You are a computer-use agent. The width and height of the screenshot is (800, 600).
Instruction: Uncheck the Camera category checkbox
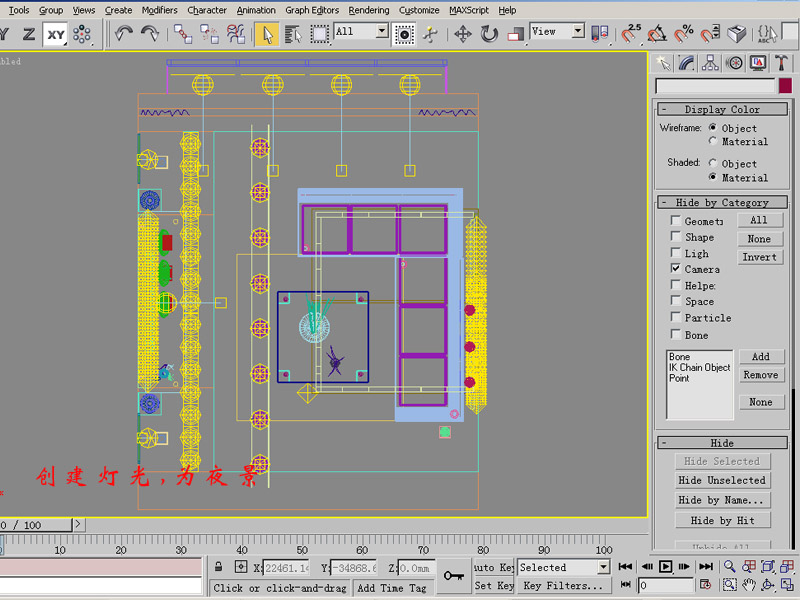pyautogui.click(x=676, y=269)
